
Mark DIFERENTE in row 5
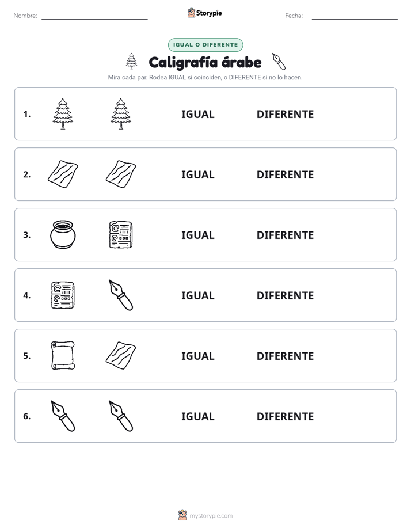[285, 356]
